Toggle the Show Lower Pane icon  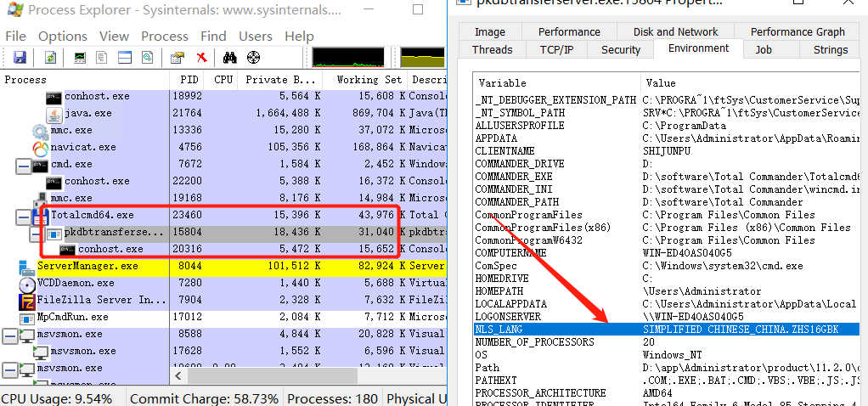point(125,58)
